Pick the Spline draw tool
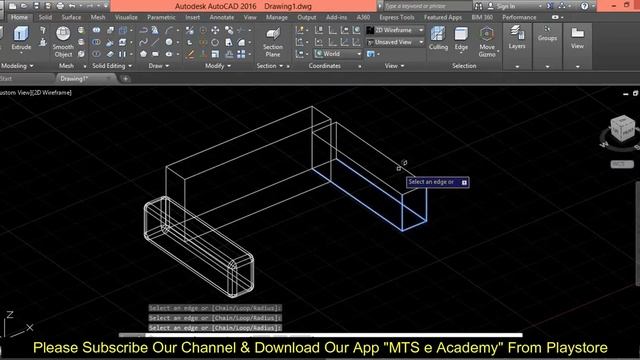Viewport: 640px width, 360px height. tap(143, 42)
